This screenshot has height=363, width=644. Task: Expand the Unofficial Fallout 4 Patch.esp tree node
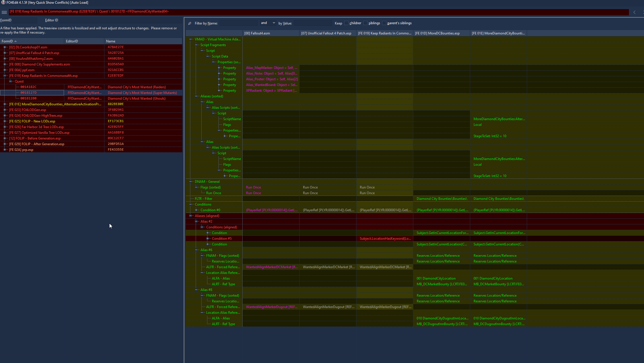point(5,53)
